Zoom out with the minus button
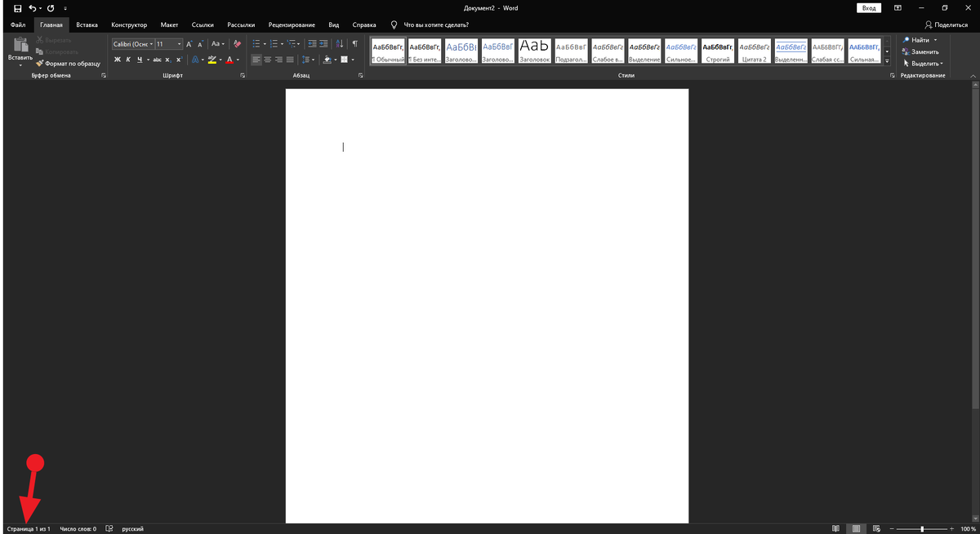This screenshot has height=534, width=980. pyautogui.click(x=892, y=529)
